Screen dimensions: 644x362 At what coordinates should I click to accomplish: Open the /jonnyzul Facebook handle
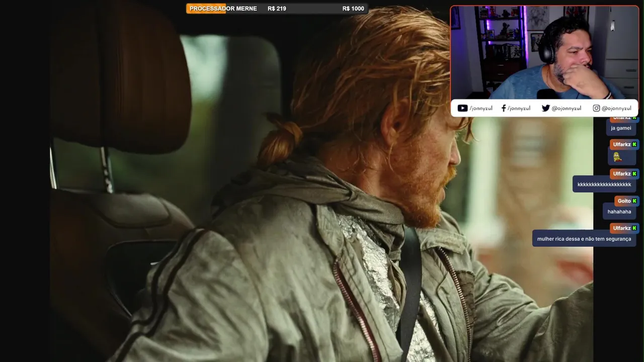(519, 108)
